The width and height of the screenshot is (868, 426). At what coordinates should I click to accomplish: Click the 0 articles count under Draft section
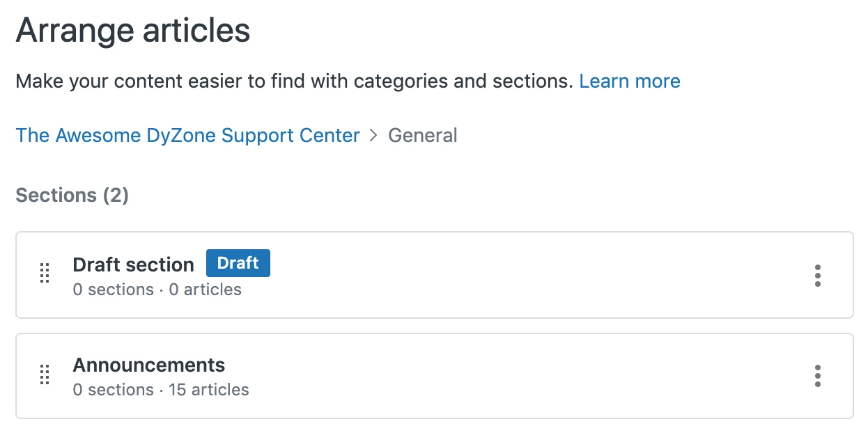[x=206, y=290]
